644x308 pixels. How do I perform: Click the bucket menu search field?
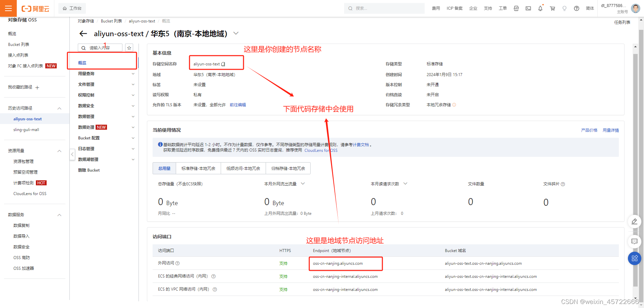pos(100,48)
